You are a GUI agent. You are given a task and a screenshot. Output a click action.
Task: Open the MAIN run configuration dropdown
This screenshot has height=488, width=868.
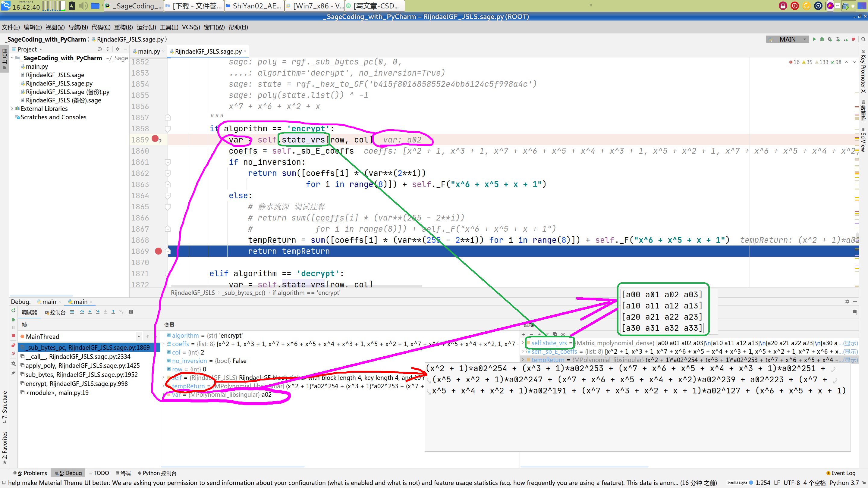805,39
